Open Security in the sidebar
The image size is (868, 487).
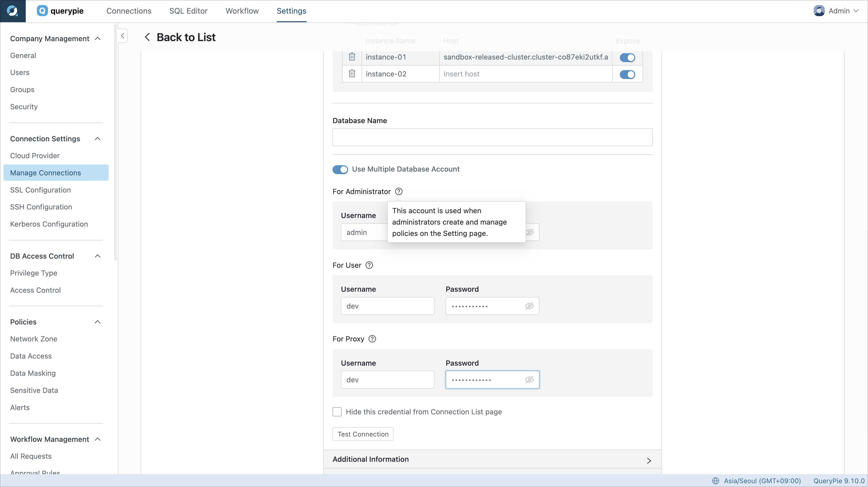(23, 107)
